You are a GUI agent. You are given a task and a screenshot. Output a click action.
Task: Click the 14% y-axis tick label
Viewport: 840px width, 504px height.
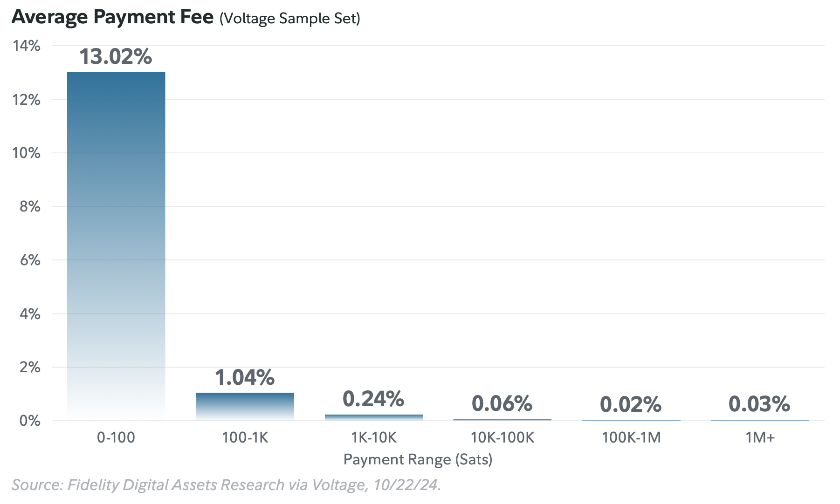(27, 46)
